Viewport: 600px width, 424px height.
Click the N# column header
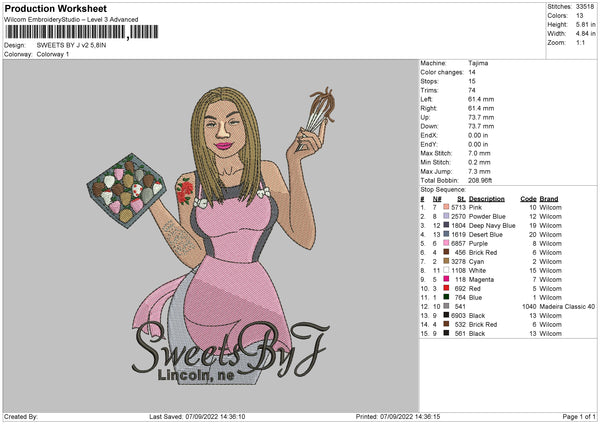pyautogui.click(x=437, y=199)
